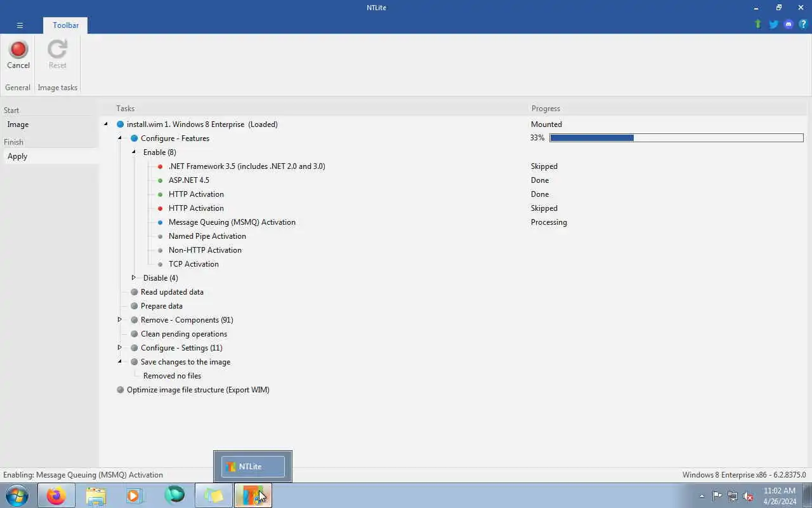Screen dimensions: 812x508
Task: Click green status dot of ASP.NET 4.5
Action: [160, 180]
